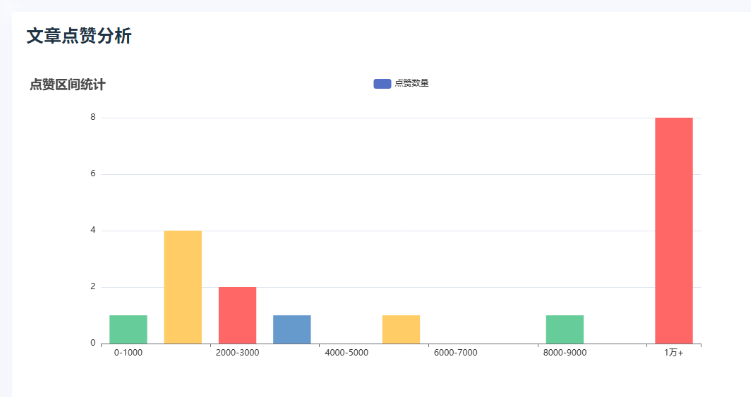This screenshot has width=751, height=397.
Task: Click the 8000-9000 axis label
Action: (565, 353)
